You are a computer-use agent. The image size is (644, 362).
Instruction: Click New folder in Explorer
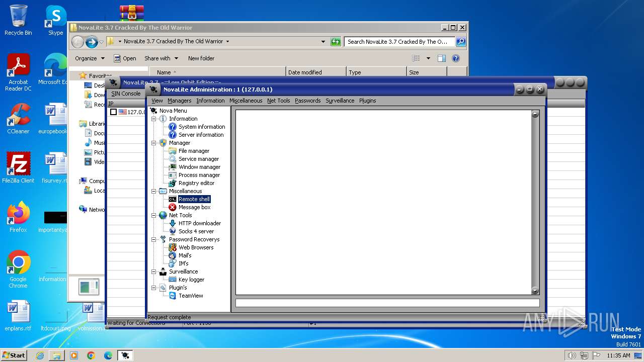point(201,58)
